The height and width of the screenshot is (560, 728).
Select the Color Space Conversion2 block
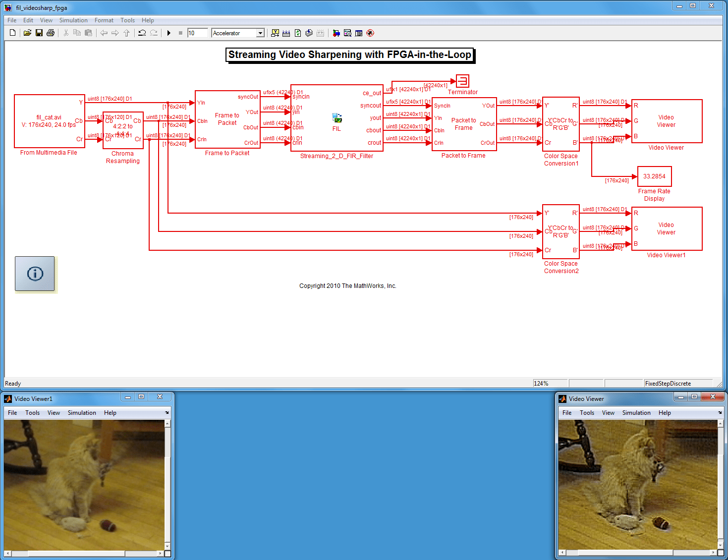[x=561, y=231]
